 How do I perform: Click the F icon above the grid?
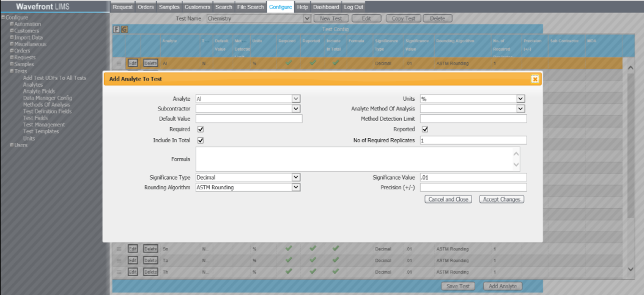point(116,29)
